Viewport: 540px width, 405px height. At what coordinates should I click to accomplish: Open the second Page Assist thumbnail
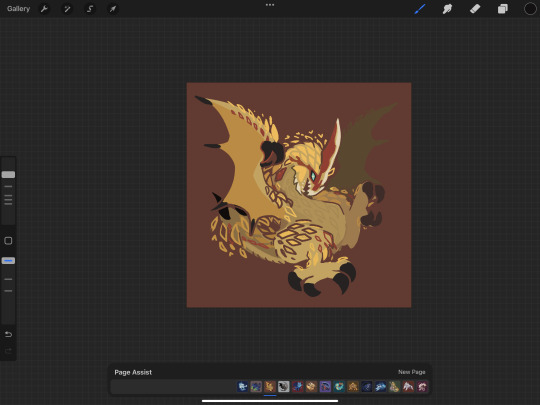point(256,386)
